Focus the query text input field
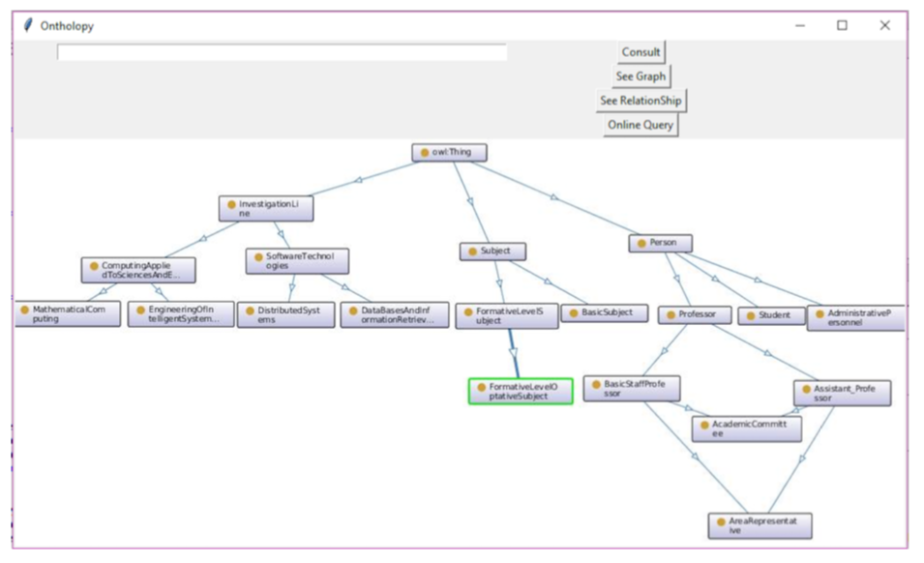 [282, 52]
